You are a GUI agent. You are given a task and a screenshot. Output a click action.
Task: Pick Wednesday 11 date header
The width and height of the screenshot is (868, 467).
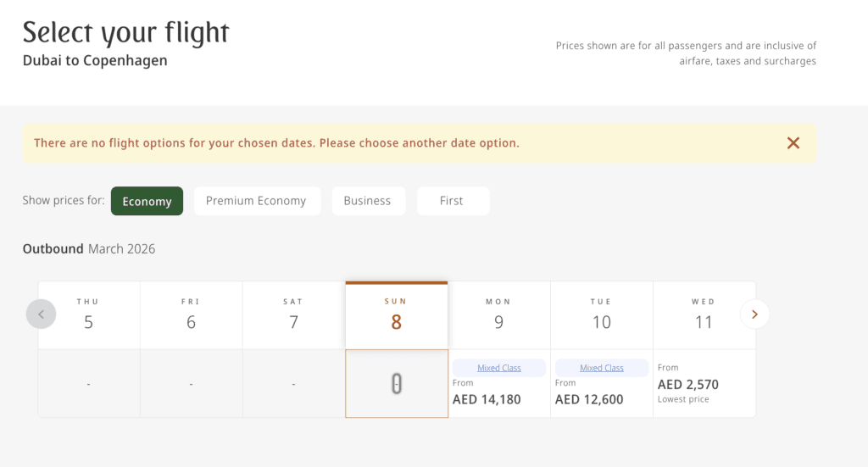[703, 315]
